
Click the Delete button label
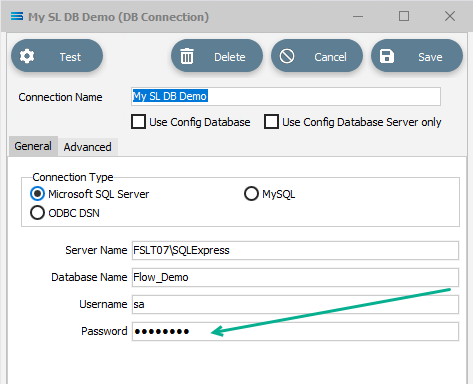coord(230,57)
